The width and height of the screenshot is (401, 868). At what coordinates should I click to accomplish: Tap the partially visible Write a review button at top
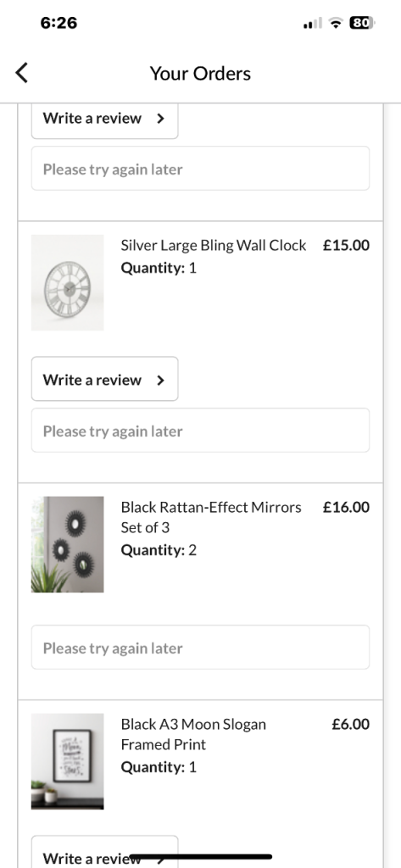104,120
